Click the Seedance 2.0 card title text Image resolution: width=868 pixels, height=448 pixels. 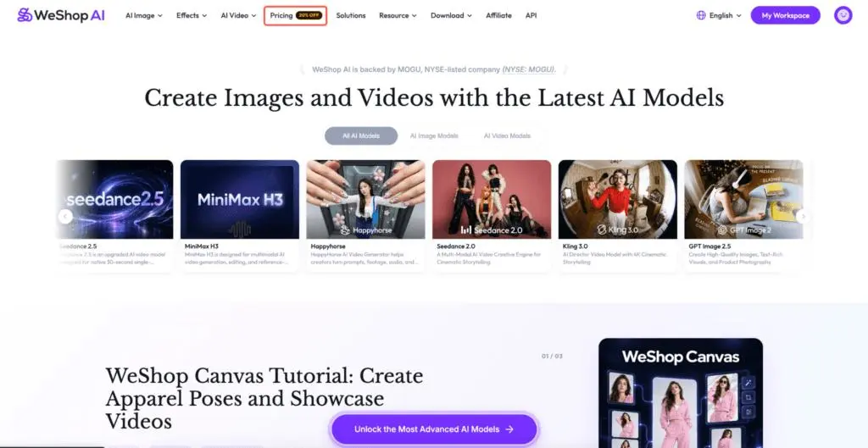click(455, 246)
